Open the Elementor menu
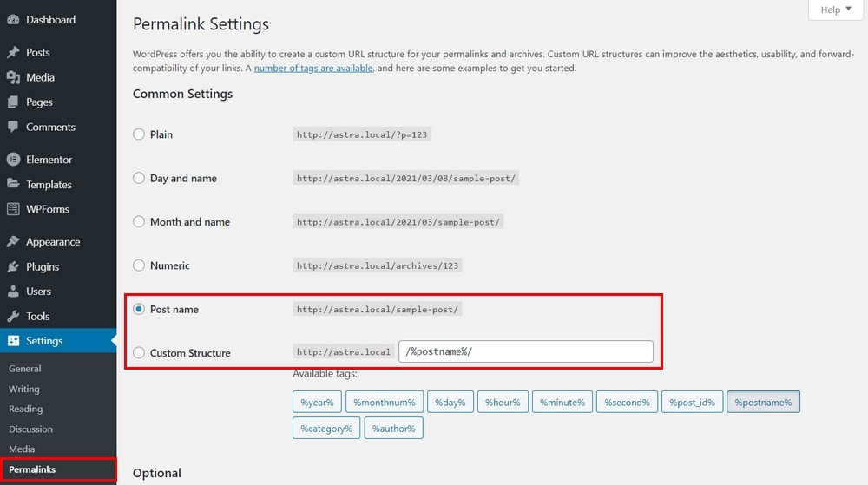 click(49, 160)
